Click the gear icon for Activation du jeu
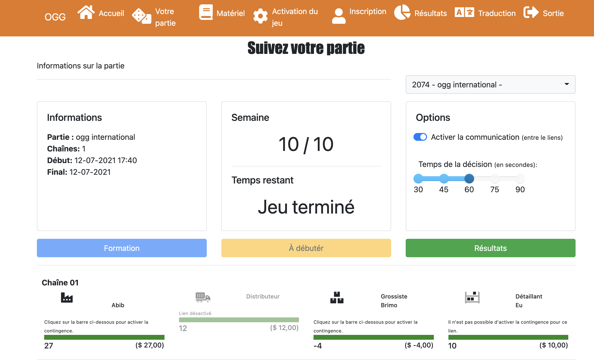The height and width of the screenshot is (364, 594). tap(260, 16)
